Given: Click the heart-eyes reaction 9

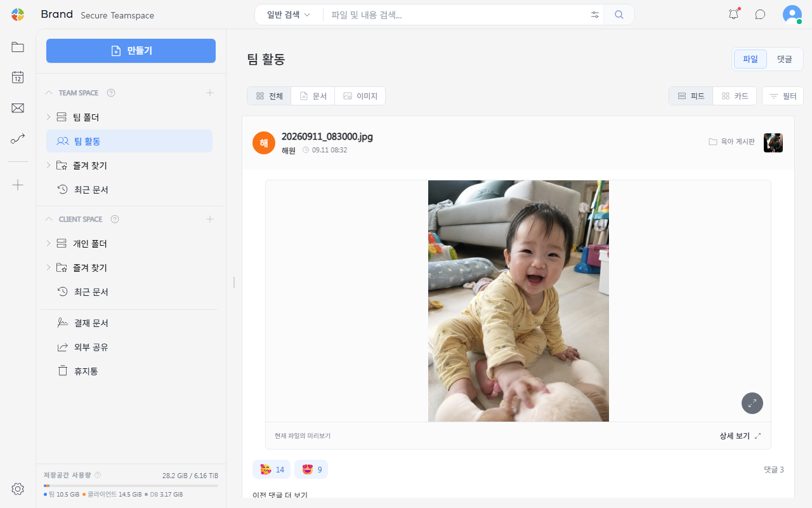Looking at the screenshot, I should [x=311, y=469].
